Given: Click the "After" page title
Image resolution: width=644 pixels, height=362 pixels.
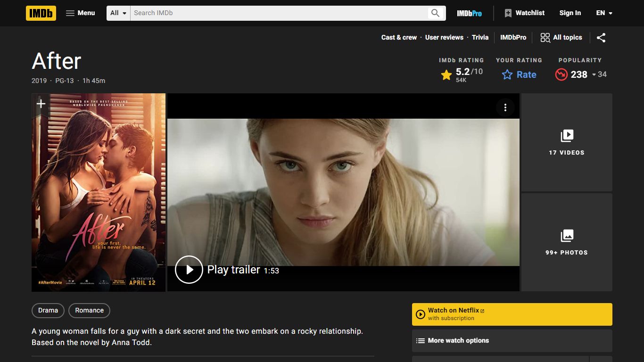Looking at the screenshot, I should pyautogui.click(x=57, y=61).
